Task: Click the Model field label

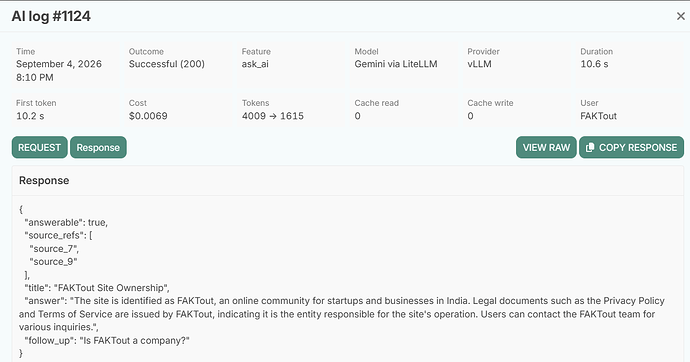Action: click(x=367, y=51)
